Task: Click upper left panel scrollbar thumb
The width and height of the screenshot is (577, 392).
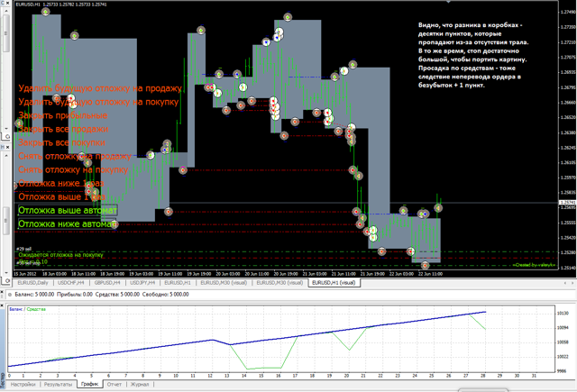Action: [x=6, y=33]
